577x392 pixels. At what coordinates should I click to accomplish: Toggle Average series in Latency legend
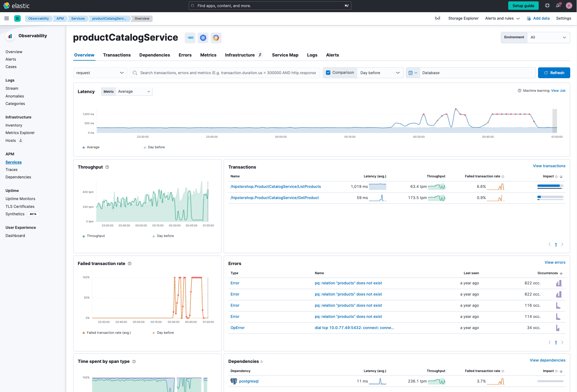click(93, 147)
